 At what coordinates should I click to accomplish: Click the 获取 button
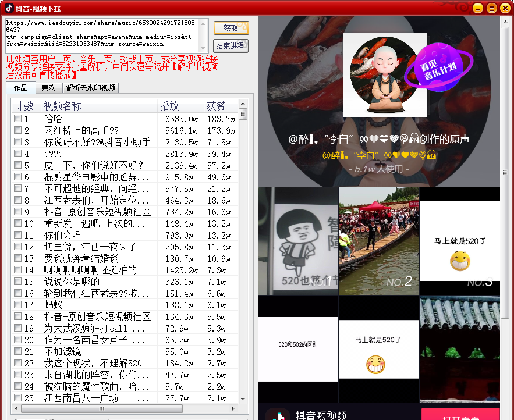click(x=231, y=28)
